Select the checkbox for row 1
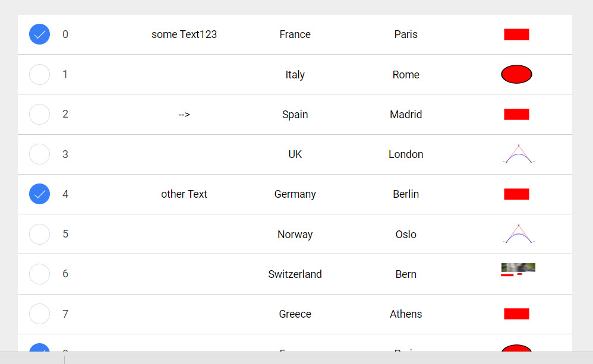This screenshot has height=364, width=593. point(39,74)
